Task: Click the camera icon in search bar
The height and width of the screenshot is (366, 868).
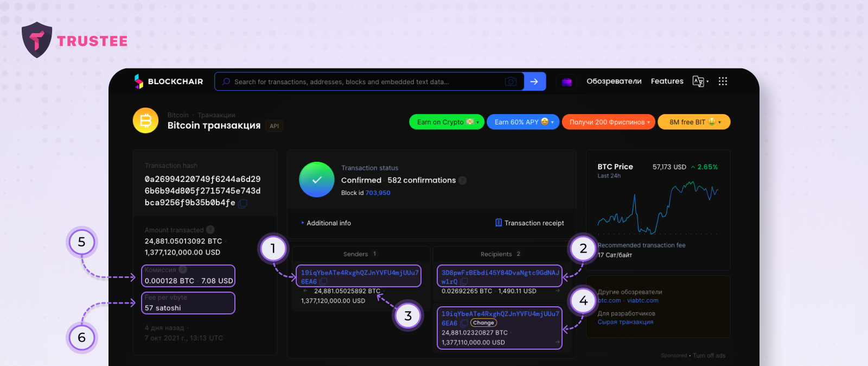Action: (x=510, y=81)
